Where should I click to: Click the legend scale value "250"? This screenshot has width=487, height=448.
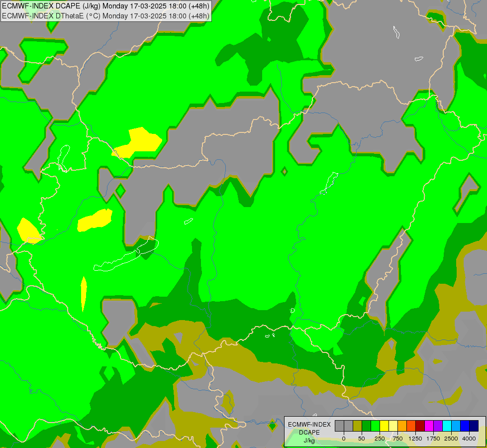click(380, 439)
